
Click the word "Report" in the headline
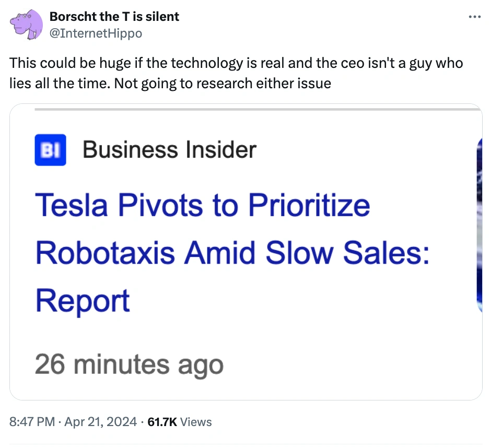(83, 301)
